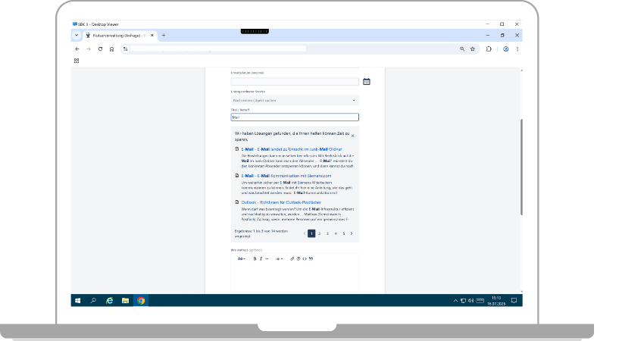Open the tab search dropdown
Screen dimensions: 644x341
(77, 36)
